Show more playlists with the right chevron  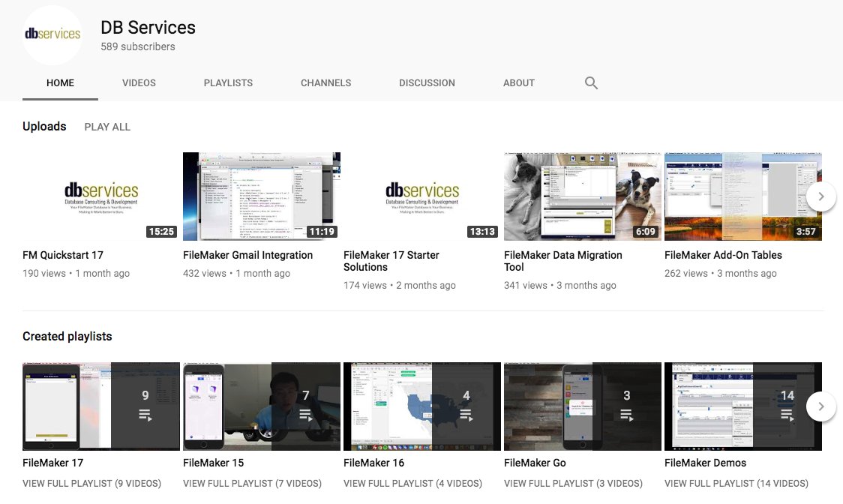tap(820, 406)
